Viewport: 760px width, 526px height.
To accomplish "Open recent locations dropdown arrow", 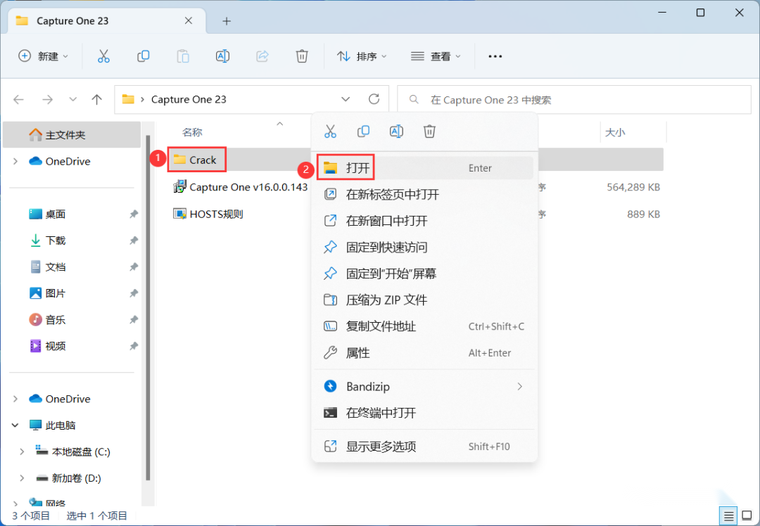I will click(x=73, y=99).
